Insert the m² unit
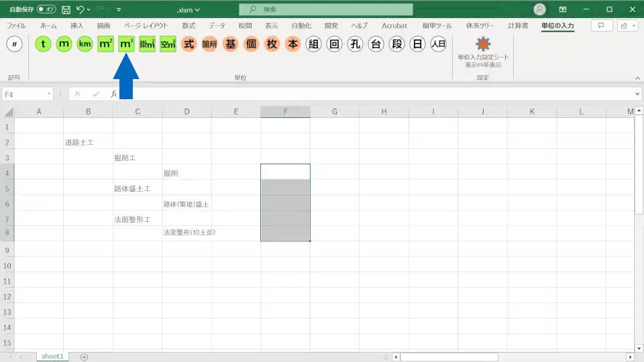The width and height of the screenshot is (644, 362). [105, 44]
